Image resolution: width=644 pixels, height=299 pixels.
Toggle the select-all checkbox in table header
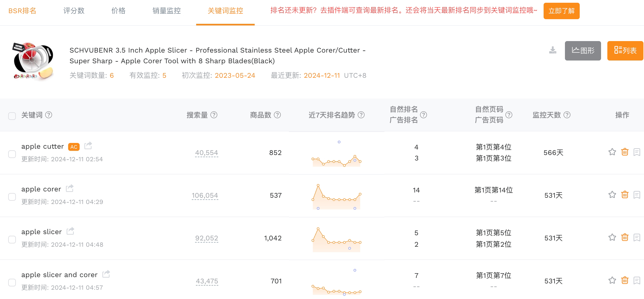point(12,116)
